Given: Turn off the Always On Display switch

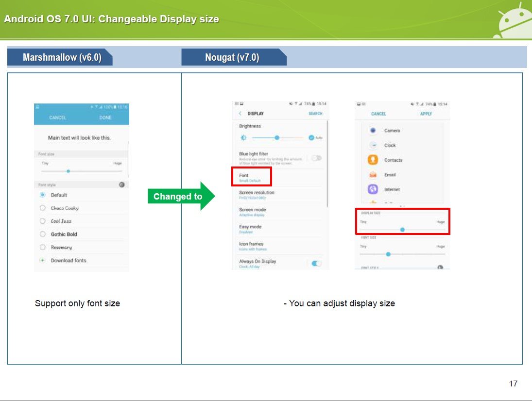Looking at the screenshot, I should (x=316, y=263).
